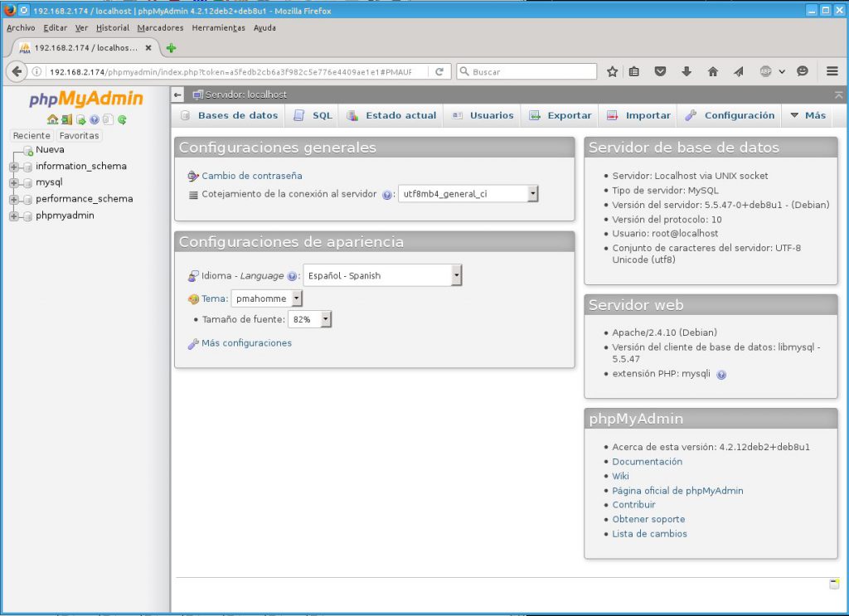Click Cambio de contraseña link
Image resolution: width=849 pixels, height=616 pixels.
(252, 176)
